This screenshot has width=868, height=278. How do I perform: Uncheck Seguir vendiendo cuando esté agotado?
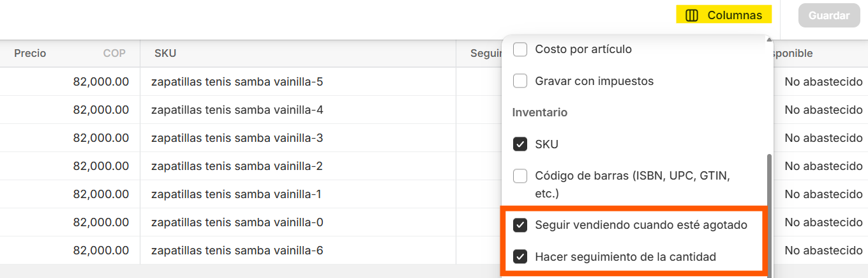pos(520,225)
